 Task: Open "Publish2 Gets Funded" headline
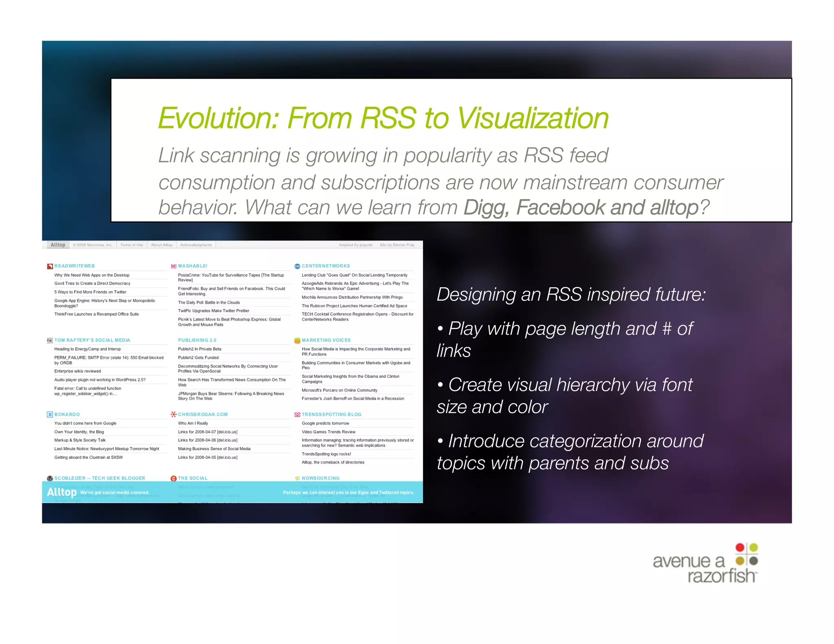click(198, 358)
